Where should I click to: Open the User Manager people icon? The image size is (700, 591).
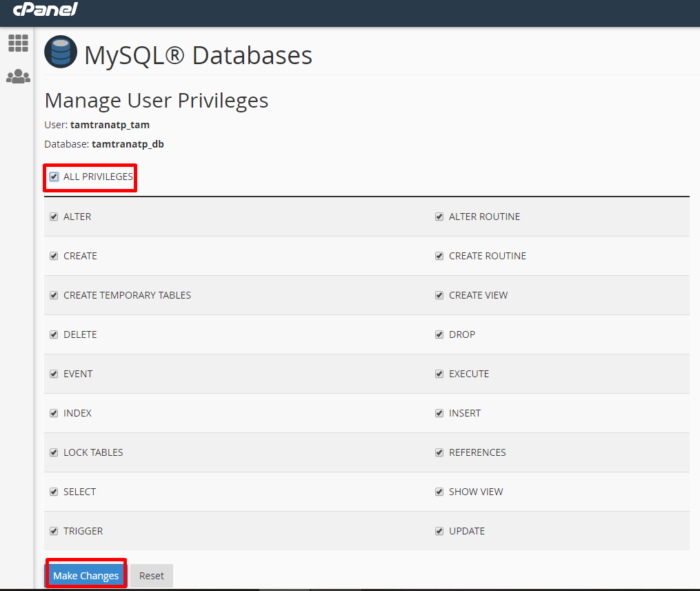tap(19, 77)
